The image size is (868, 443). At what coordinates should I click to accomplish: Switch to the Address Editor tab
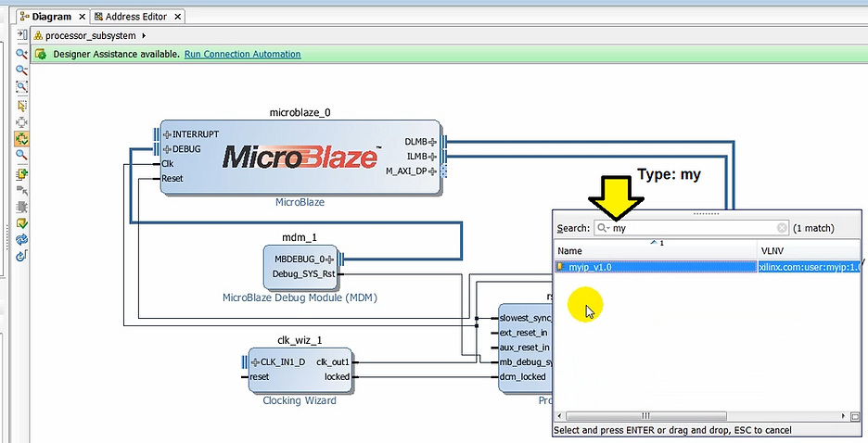click(x=134, y=17)
